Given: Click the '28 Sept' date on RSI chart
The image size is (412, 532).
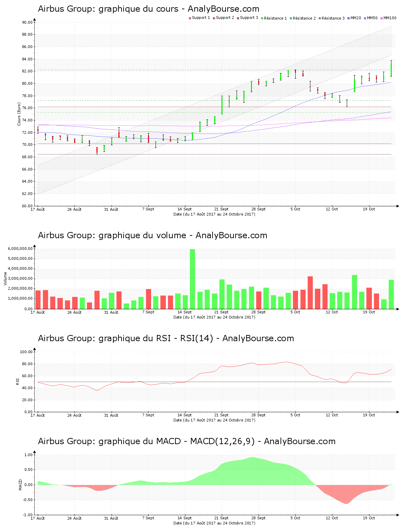Looking at the screenshot, I should (x=259, y=415).
